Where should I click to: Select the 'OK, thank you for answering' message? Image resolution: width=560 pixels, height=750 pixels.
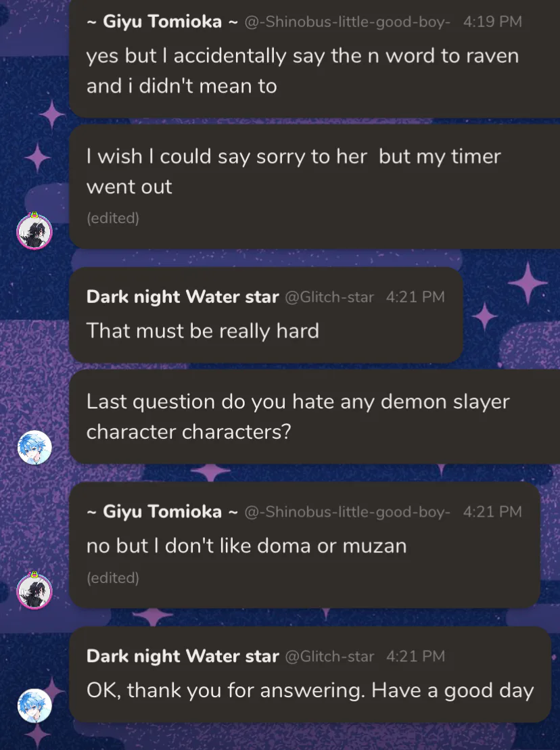[310, 691]
